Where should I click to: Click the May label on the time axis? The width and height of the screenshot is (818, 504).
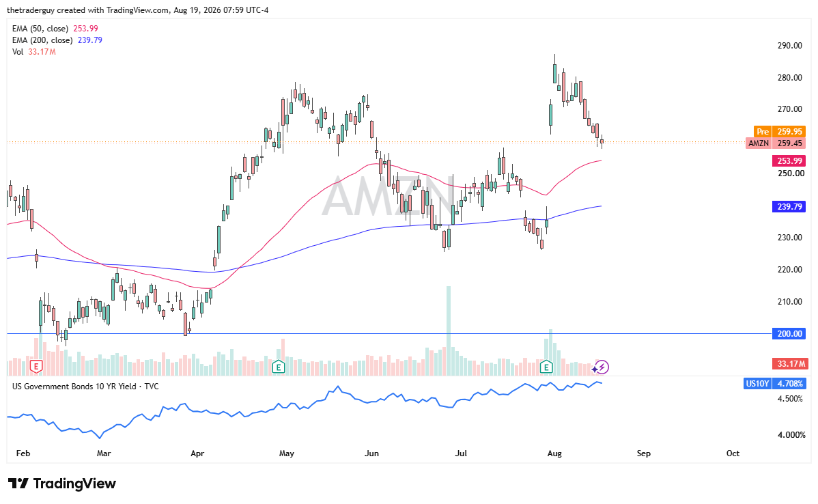coord(286,453)
